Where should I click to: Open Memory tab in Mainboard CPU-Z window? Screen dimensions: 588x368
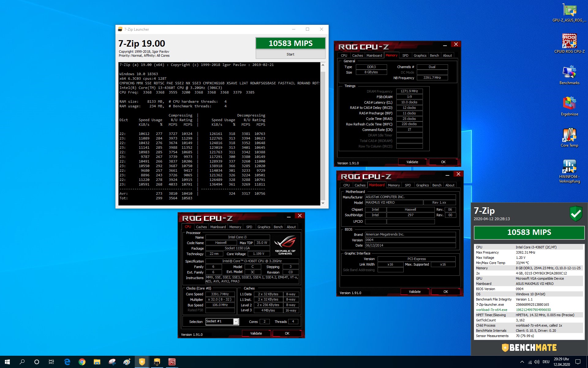(394, 185)
